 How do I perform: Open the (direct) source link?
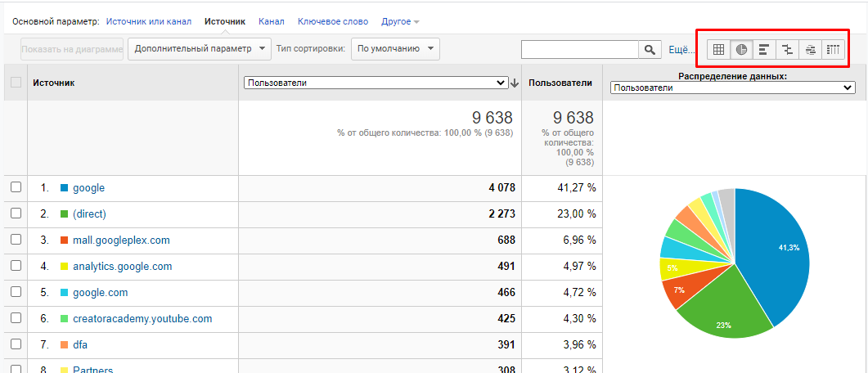click(89, 213)
